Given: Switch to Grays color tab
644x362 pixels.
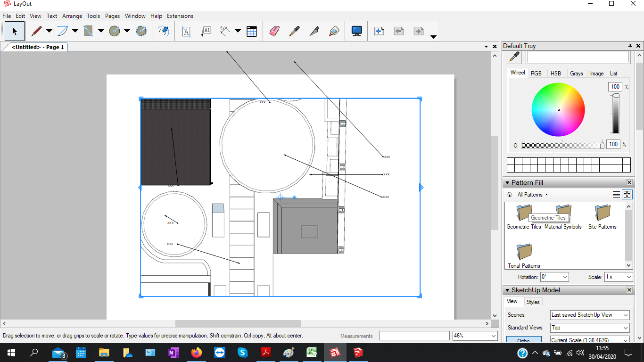Looking at the screenshot, I should [x=576, y=74].
